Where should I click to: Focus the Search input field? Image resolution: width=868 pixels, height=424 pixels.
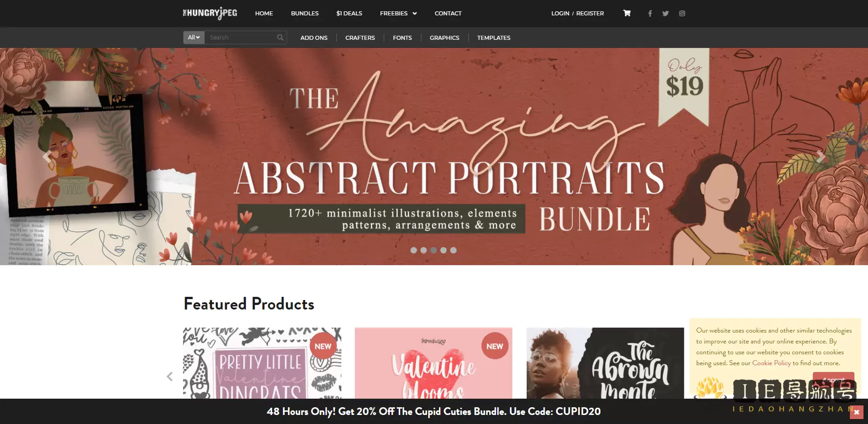click(x=242, y=38)
